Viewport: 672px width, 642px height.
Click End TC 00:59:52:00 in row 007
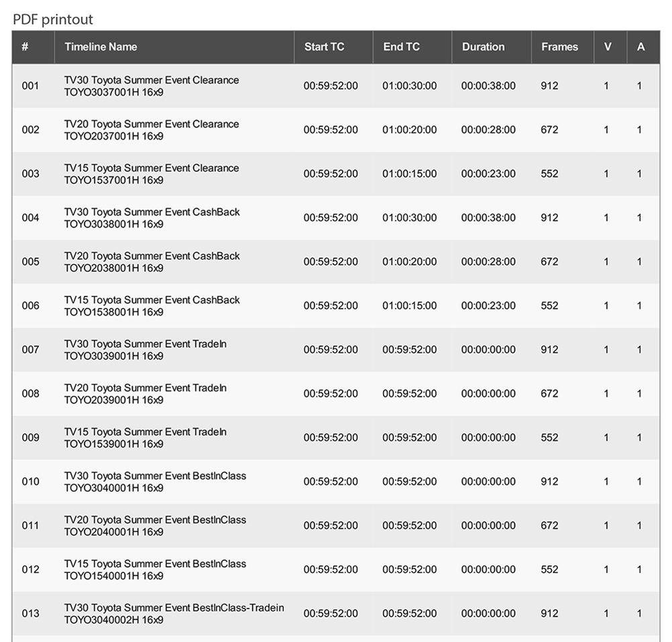tap(409, 350)
